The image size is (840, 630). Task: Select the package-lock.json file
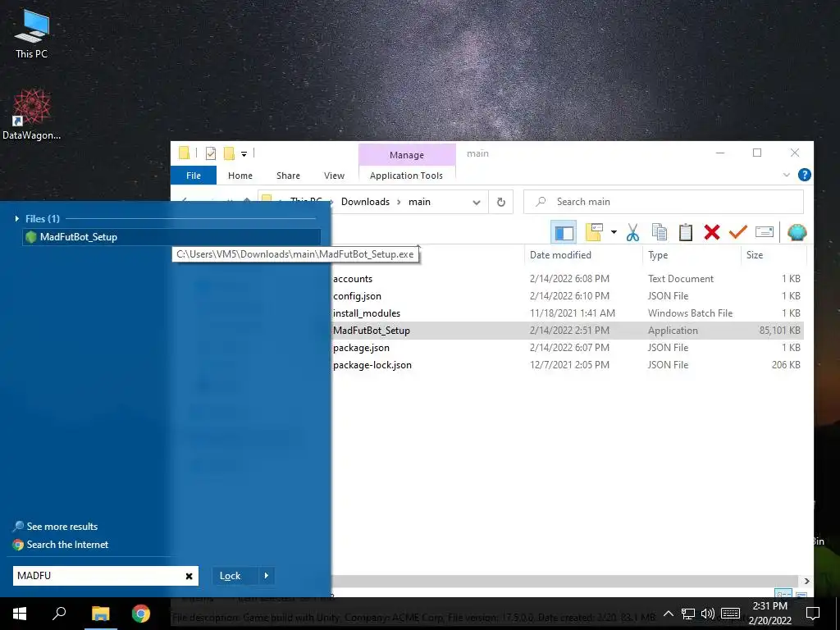[x=372, y=365]
